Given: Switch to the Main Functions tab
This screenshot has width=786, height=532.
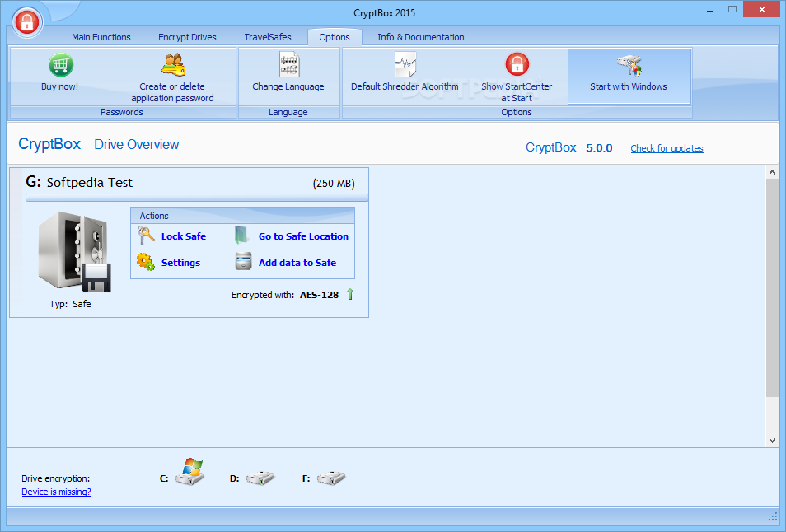Looking at the screenshot, I should pos(101,37).
